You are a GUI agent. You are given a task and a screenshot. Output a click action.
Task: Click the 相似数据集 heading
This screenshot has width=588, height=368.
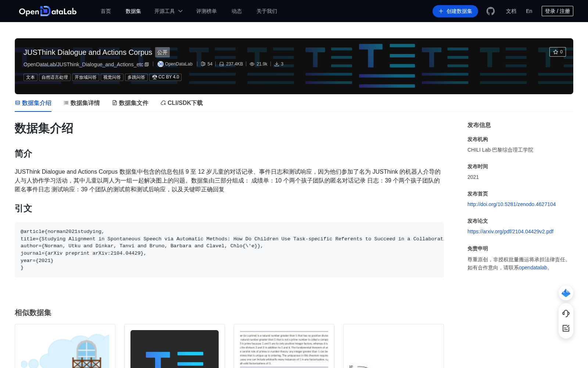coord(33,312)
